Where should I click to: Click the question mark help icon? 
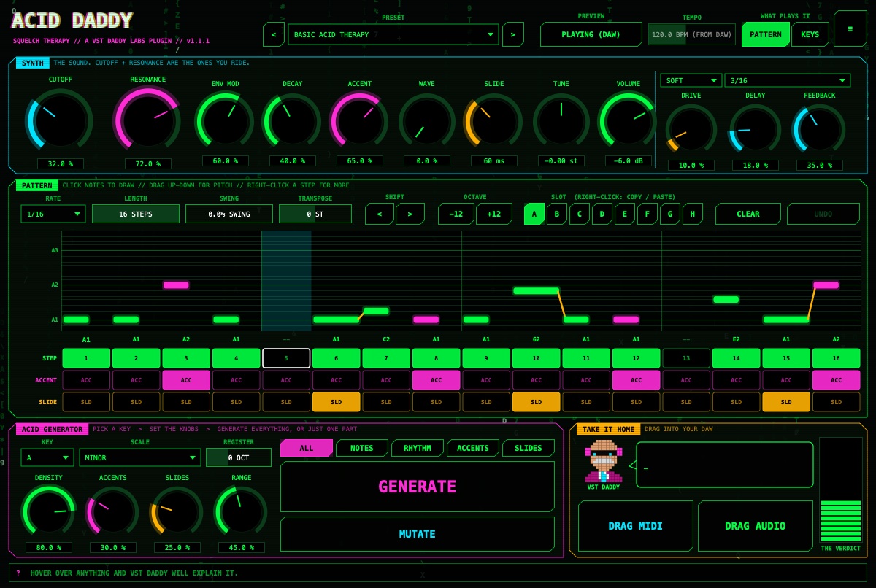pos(18,573)
